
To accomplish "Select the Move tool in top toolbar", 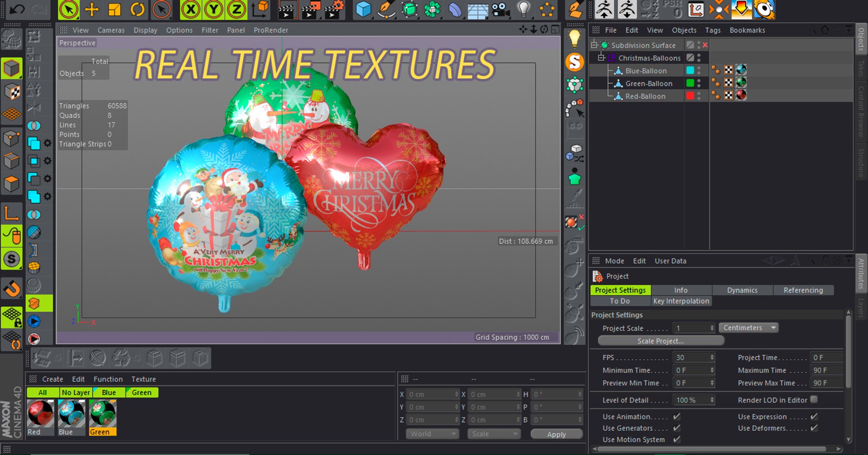I will tap(92, 9).
